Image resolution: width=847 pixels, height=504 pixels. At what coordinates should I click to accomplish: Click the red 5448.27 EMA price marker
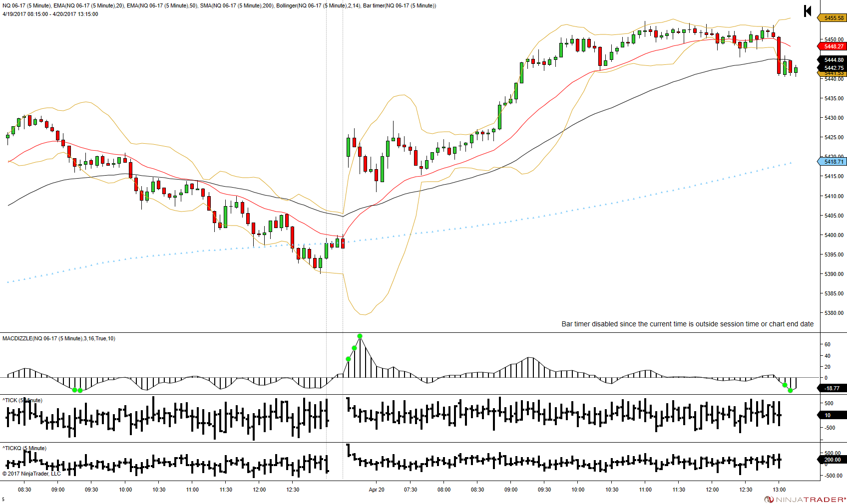tap(833, 46)
